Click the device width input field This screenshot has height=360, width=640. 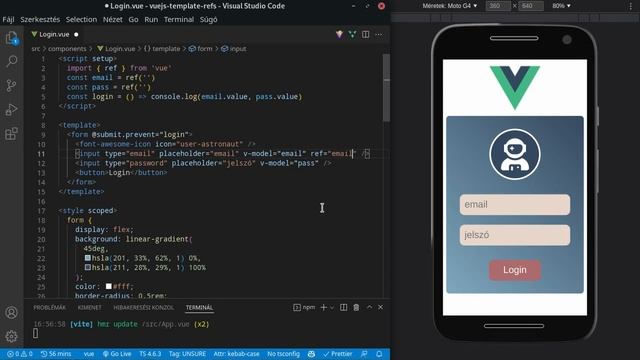point(498,6)
